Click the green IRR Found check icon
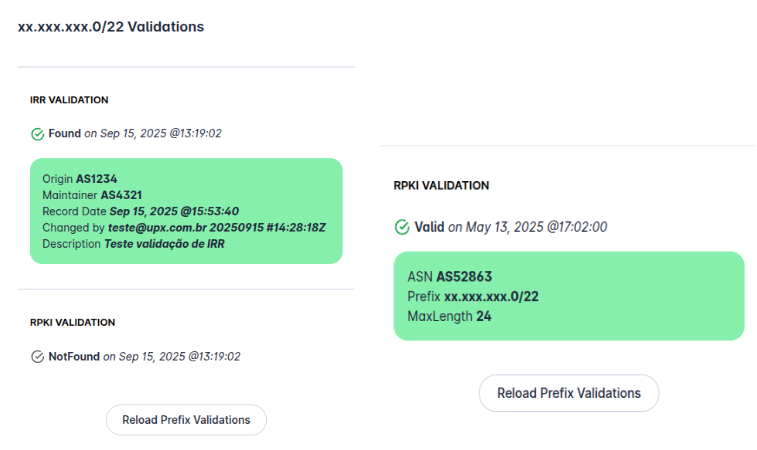 (x=37, y=134)
